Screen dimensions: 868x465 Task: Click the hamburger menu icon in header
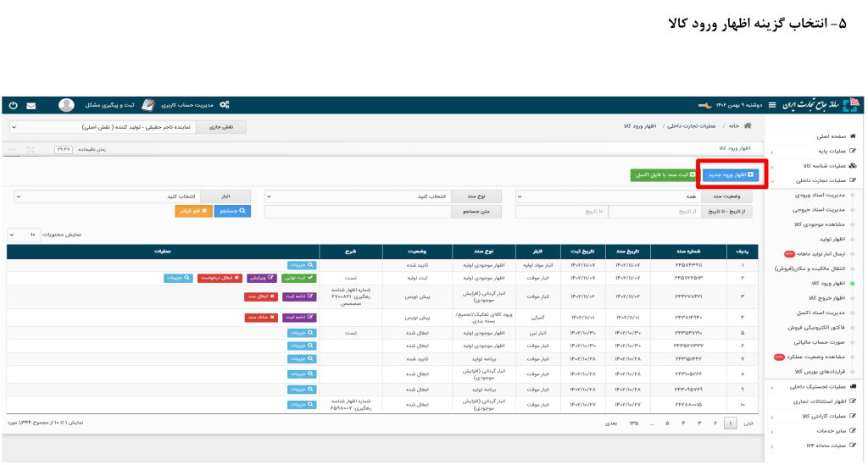(x=772, y=105)
